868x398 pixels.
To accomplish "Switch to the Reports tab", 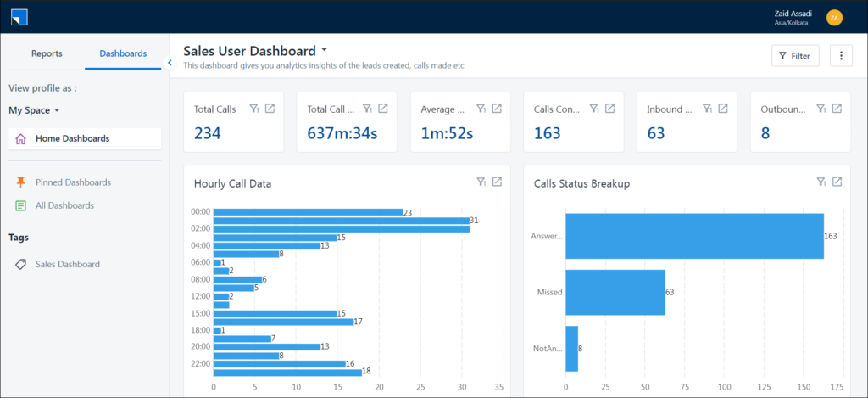I will (x=47, y=53).
